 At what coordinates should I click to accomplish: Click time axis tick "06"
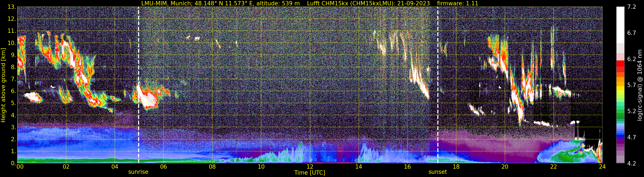(x=164, y=167)
